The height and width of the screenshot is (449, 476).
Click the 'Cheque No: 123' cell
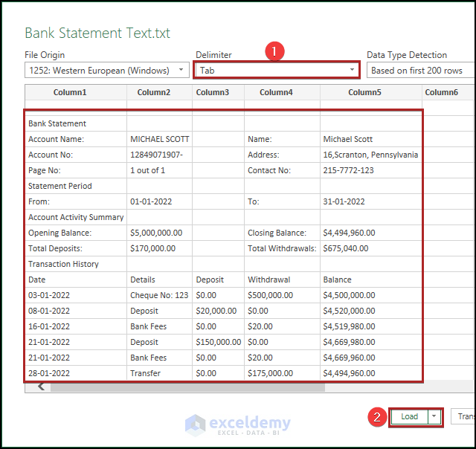[x=159, y=295]
